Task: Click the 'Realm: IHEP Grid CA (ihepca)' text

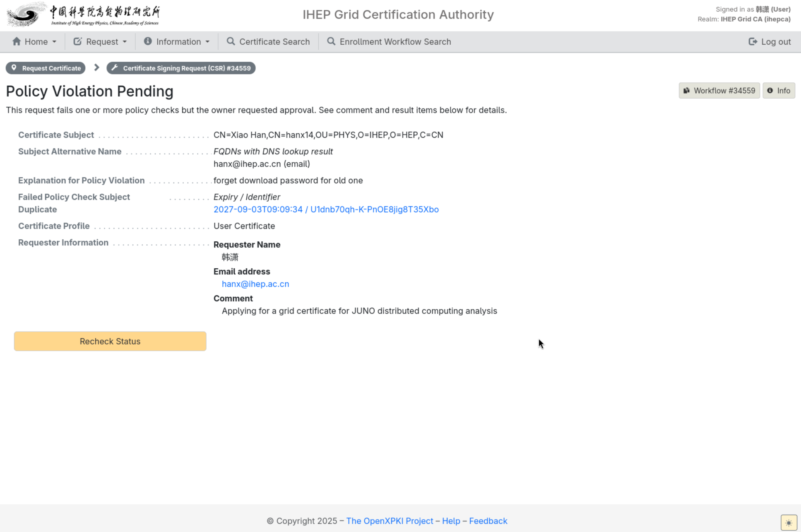Action: tap(744, 19)
